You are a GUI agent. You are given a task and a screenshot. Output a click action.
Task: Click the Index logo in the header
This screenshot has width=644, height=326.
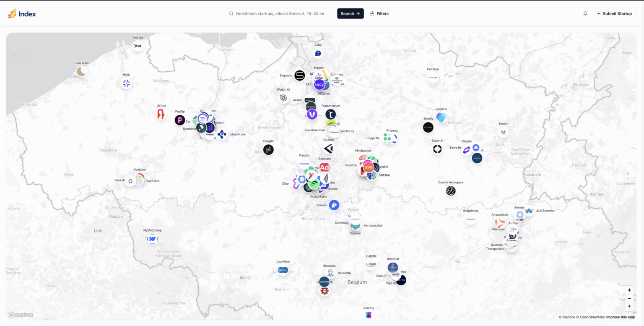22,13
